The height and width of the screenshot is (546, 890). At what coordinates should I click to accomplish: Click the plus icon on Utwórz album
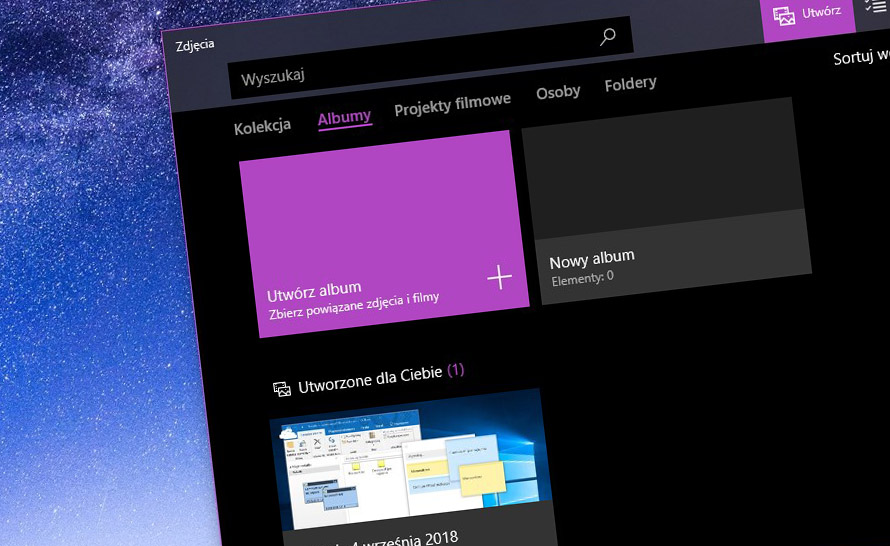[499, 277]
